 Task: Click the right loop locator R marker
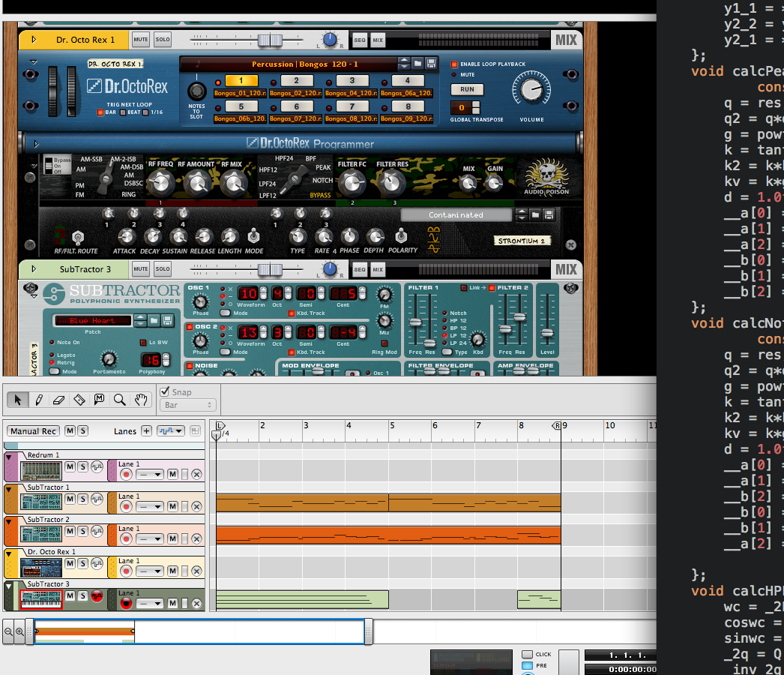[x=556, y=426]
